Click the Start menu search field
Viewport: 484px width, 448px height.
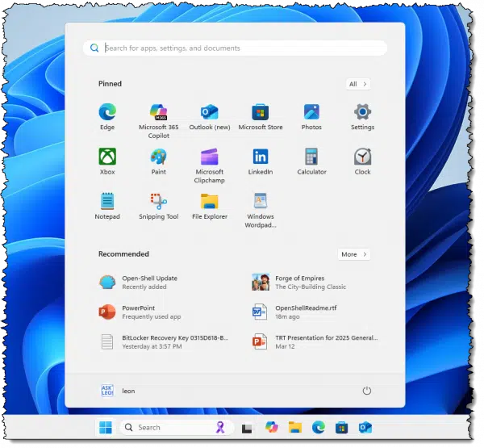click(x=235, y=48)
